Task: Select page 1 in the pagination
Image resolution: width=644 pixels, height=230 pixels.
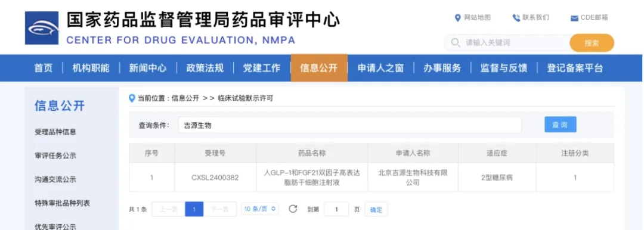Action: [x=194, y=209]
